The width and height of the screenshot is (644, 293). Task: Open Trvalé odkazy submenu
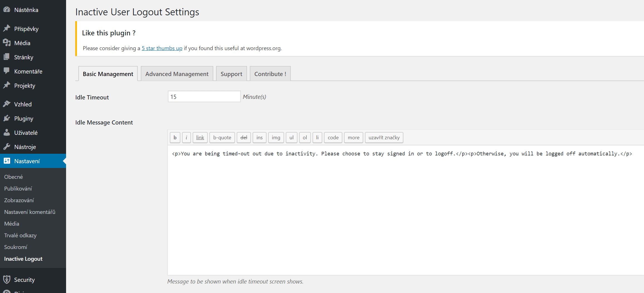point(20,235)
